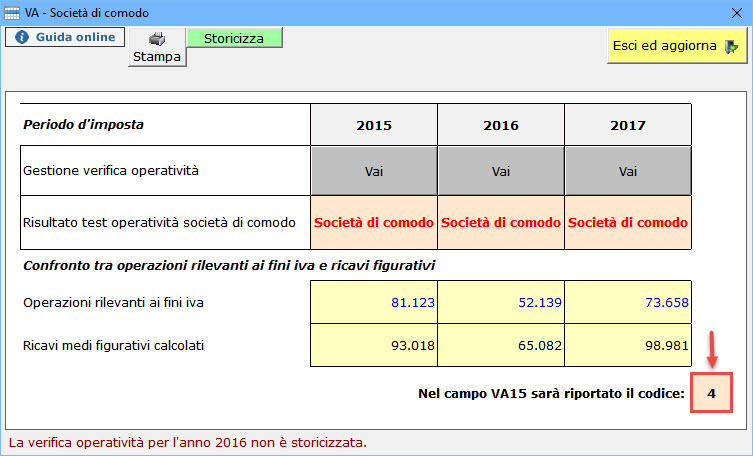Click the VA15 code field showing 4
Viewport: 753px width, 456px height.
tap(711, 393)
